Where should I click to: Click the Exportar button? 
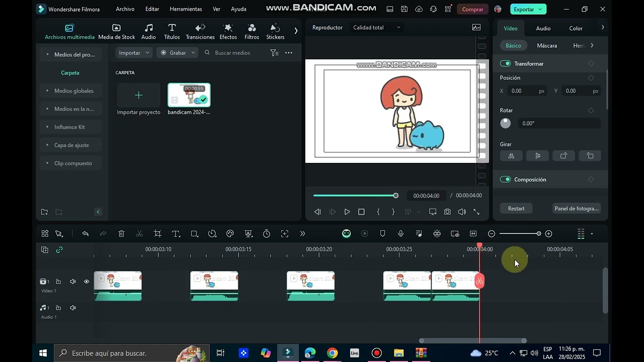528,9
